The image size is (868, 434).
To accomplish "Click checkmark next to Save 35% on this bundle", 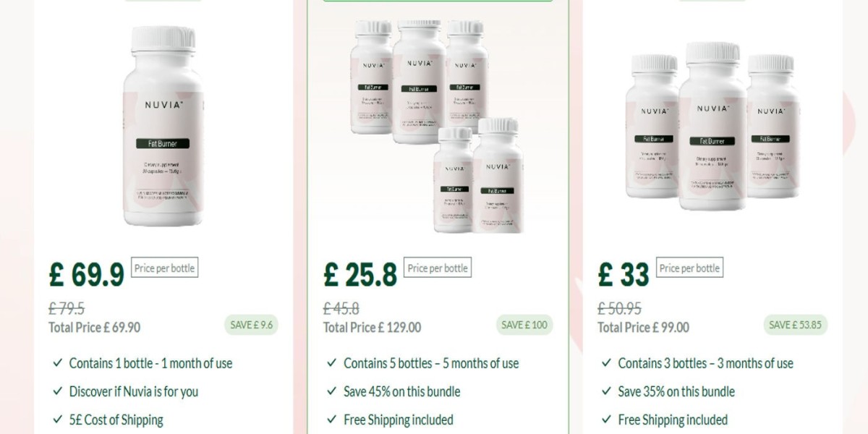I will click(606, 391).
